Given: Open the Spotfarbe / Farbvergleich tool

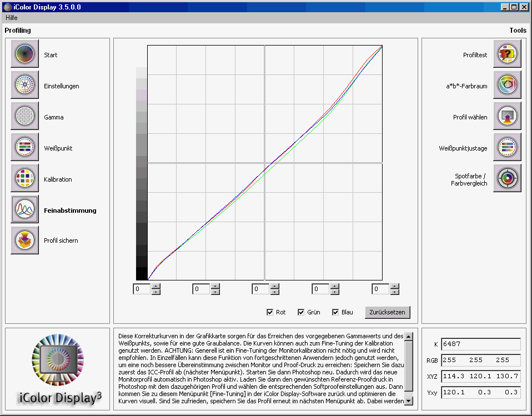Looking at the screenshot, I should pos(507,178).
